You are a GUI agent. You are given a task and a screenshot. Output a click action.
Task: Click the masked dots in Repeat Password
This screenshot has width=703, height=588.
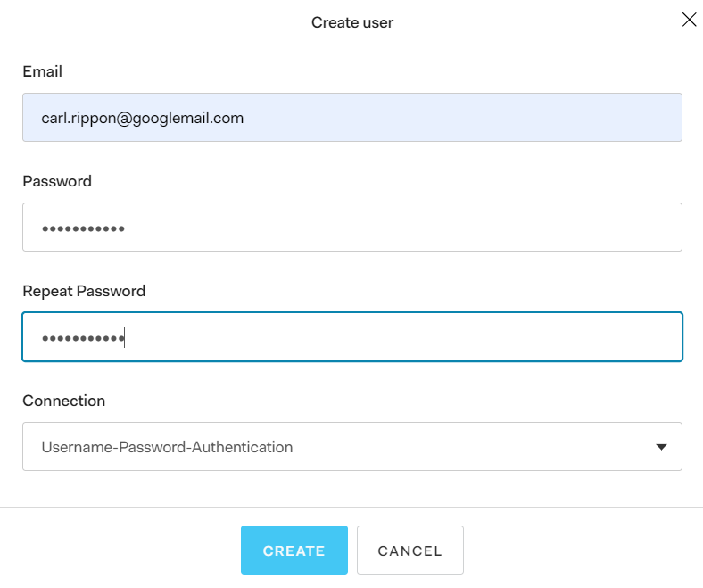point(83,338)
